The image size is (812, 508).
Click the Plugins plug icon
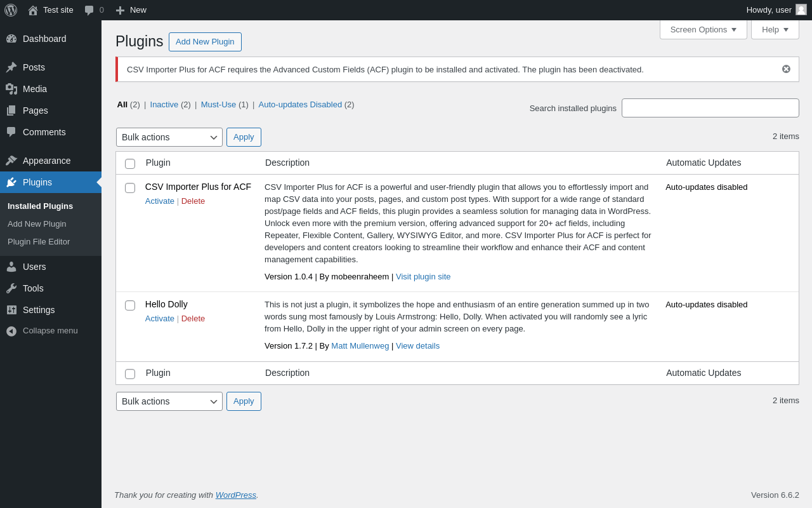click(11, 182)
